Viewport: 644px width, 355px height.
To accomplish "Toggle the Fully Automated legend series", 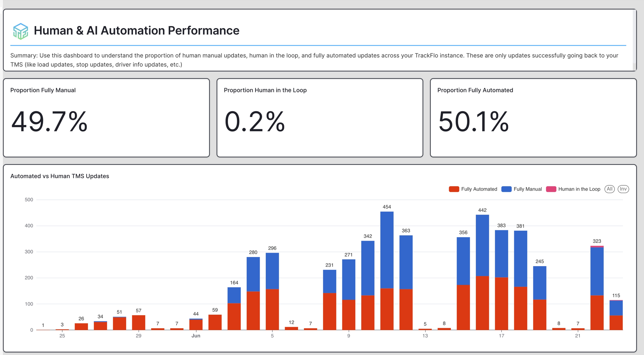I will pyautogui.click(x=473, y=189).
